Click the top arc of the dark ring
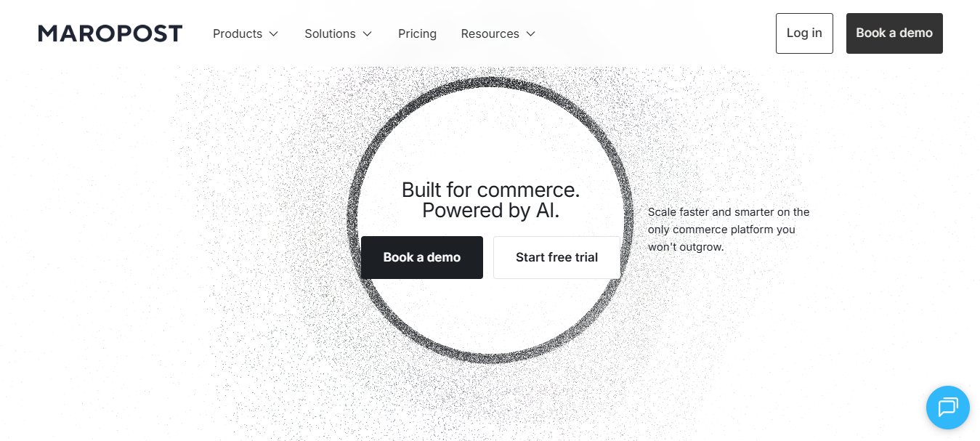This screenshot has width=980, height=441. 490,82
